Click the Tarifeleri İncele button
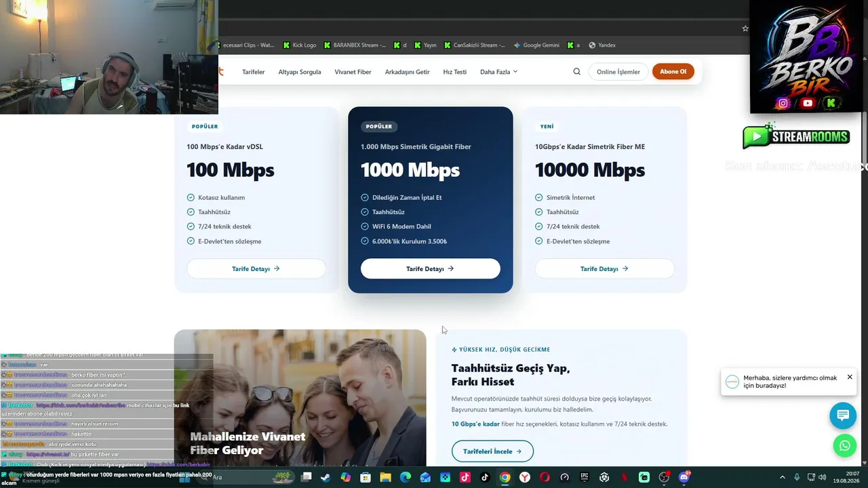This screenshot has height=488, width=868. (x=492, y=451)
